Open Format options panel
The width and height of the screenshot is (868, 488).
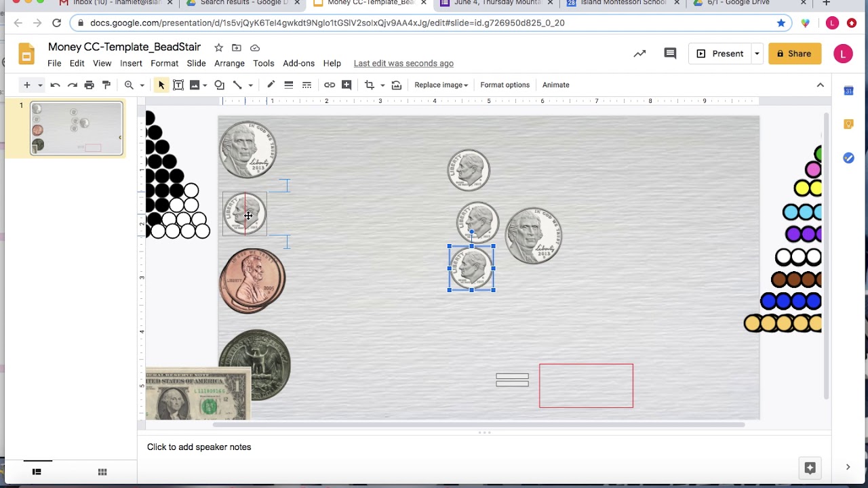tap(505, 85)
